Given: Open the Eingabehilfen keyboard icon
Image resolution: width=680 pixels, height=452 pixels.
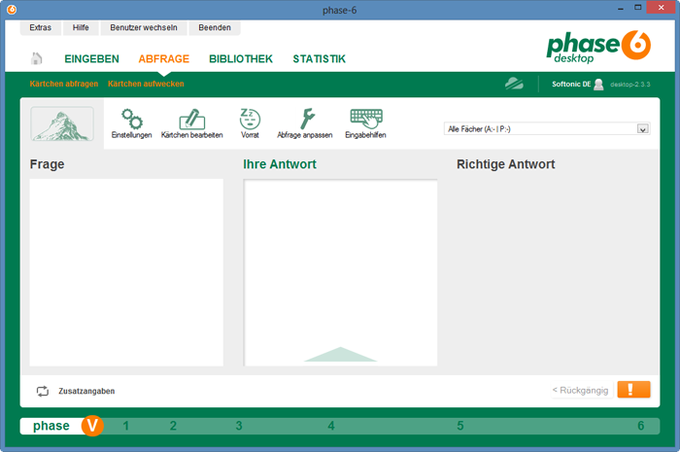Looking at the screenshot, I should click(x=366, y=118).
